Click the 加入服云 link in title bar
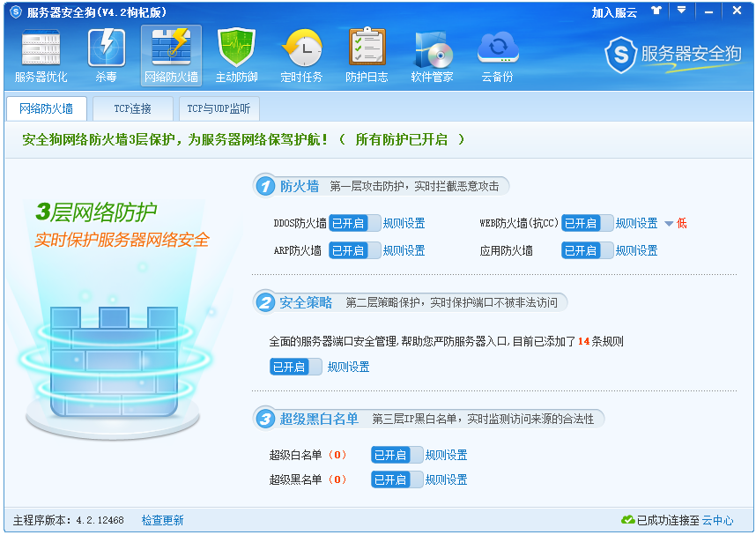The width and height of the screenshot is (756, 535). click(614, 12)
